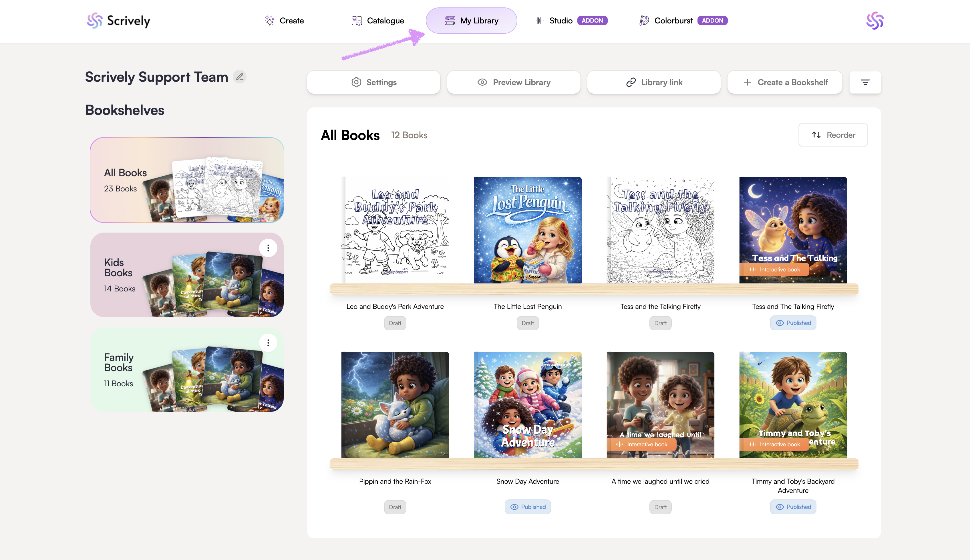This screenshot has width=970, height=560.
Task: Open the profile swirl icon at top right
Action: [874, 21]
